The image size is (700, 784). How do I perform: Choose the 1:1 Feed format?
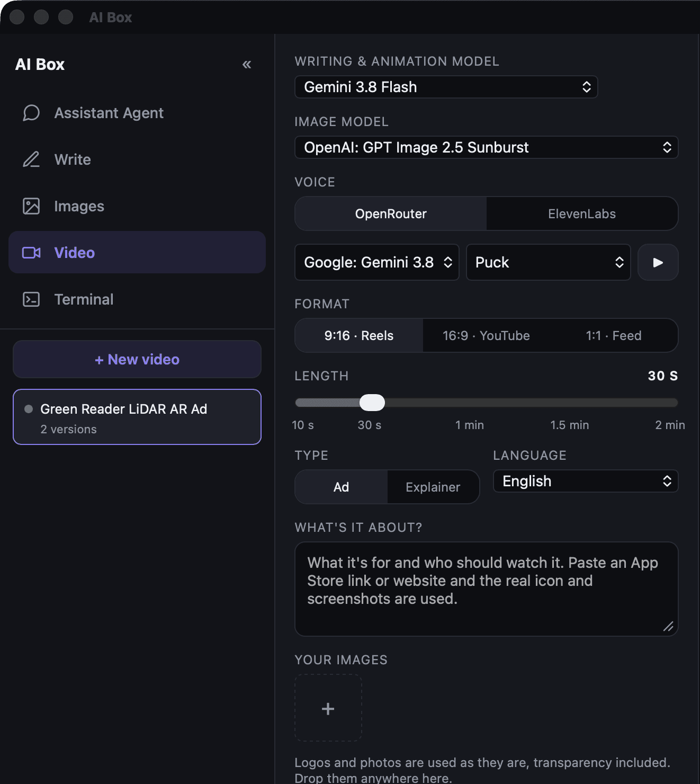pyautogui.click(x=614, y=335)
